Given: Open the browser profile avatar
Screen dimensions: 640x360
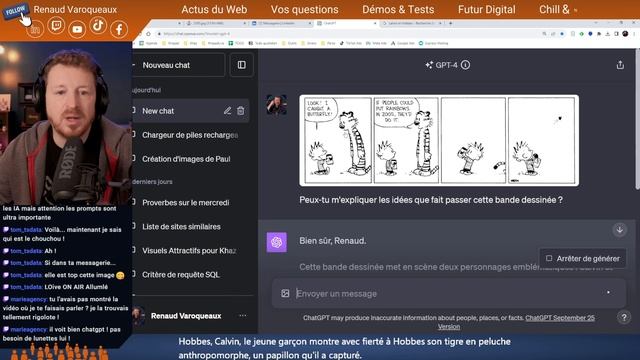Looking at the screenshot, I should point(625,34).
